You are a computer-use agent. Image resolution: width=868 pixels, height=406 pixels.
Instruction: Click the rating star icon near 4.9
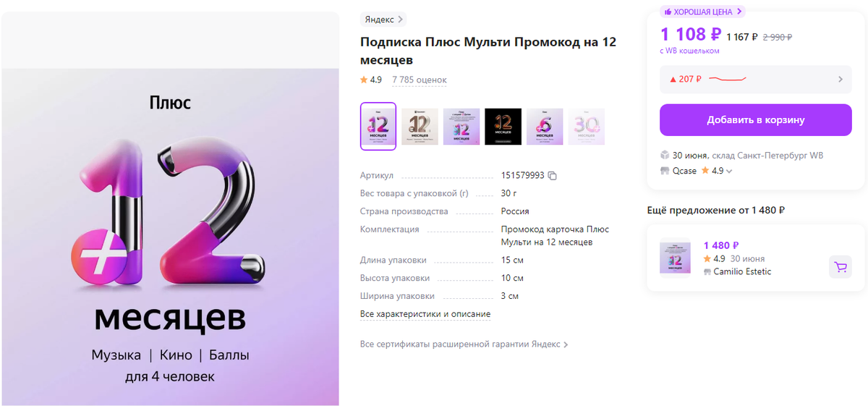[365, 80]
